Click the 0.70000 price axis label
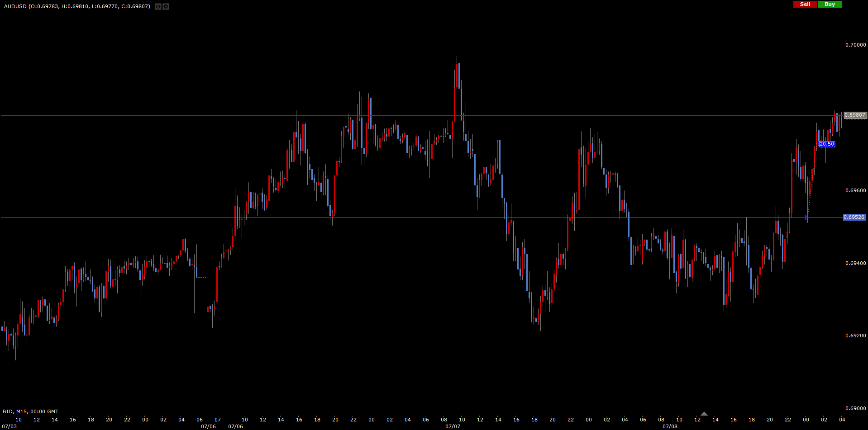Viewport: 868px width, 430px height. click(855, 45)
